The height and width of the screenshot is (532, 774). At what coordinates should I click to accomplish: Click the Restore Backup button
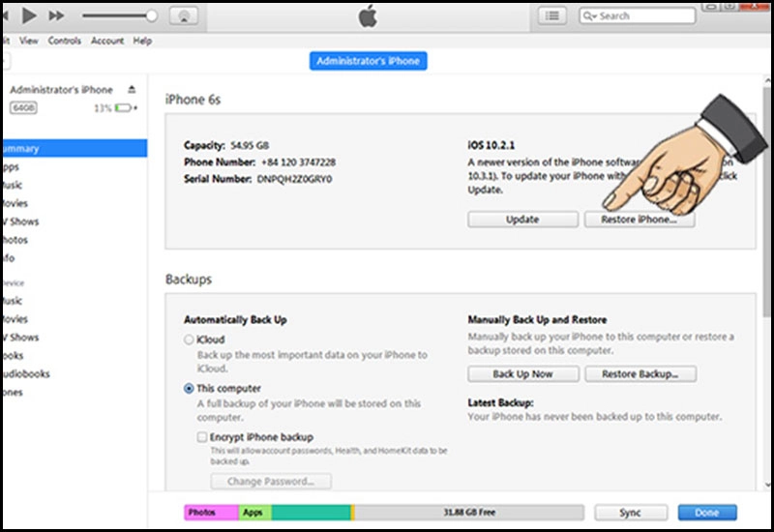pos(640,374)
